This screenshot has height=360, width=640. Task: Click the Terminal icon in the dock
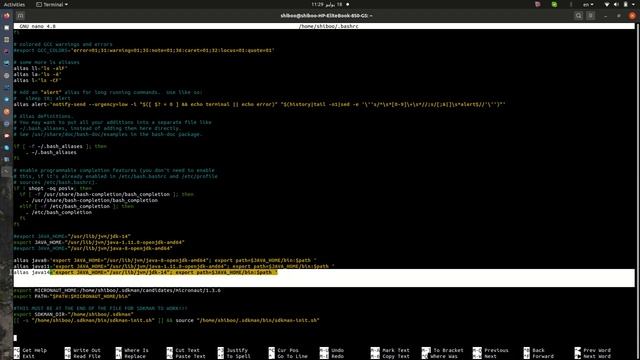coord(7,171)
